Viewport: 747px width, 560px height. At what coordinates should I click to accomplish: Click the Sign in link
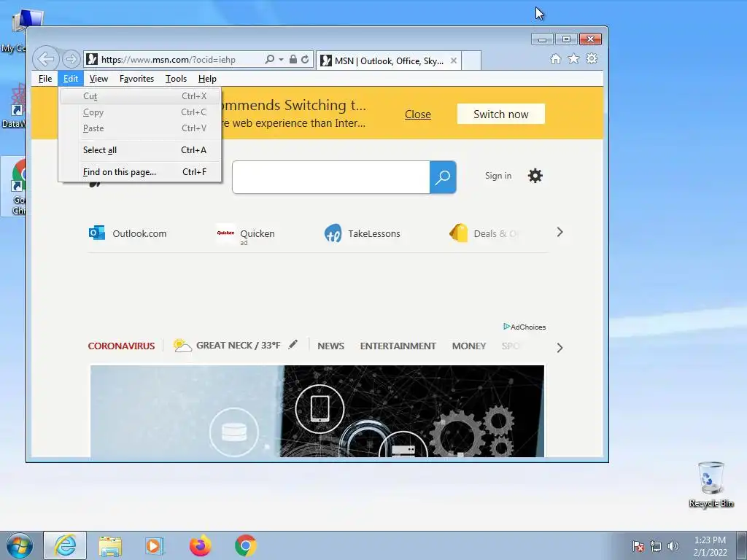tap(498, 176)
